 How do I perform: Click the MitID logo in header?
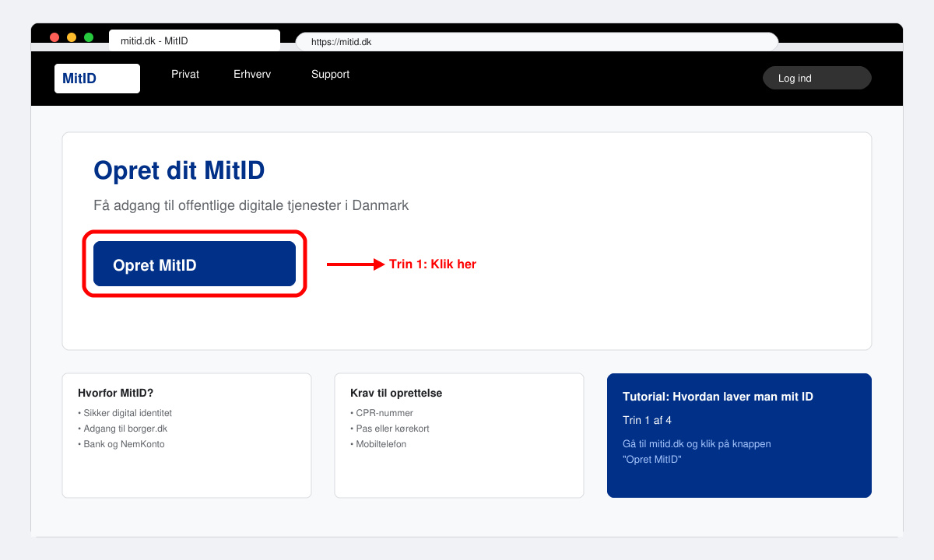click(97, 79)
